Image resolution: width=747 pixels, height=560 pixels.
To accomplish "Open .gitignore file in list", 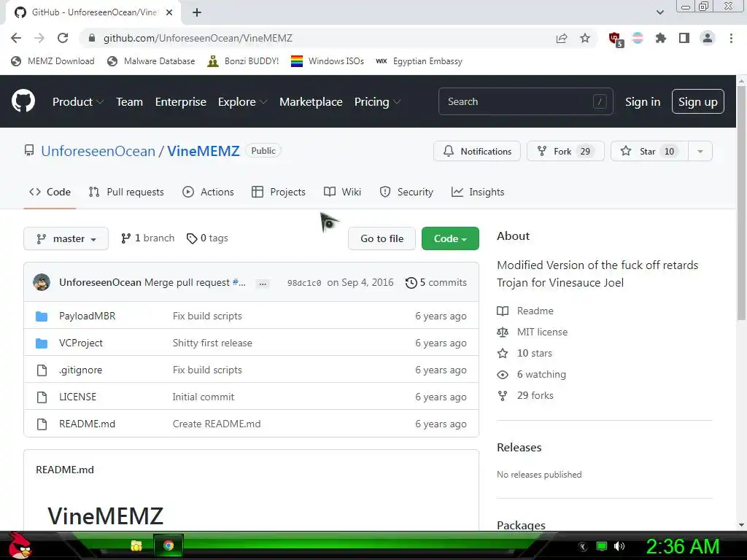I will [80, 370].
